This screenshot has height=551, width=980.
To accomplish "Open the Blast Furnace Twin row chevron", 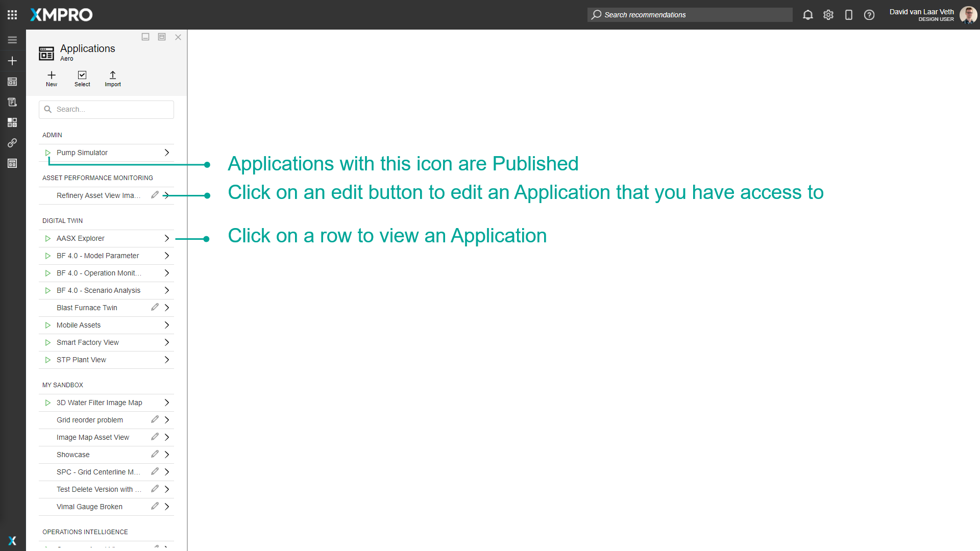I will pos(166,307).
